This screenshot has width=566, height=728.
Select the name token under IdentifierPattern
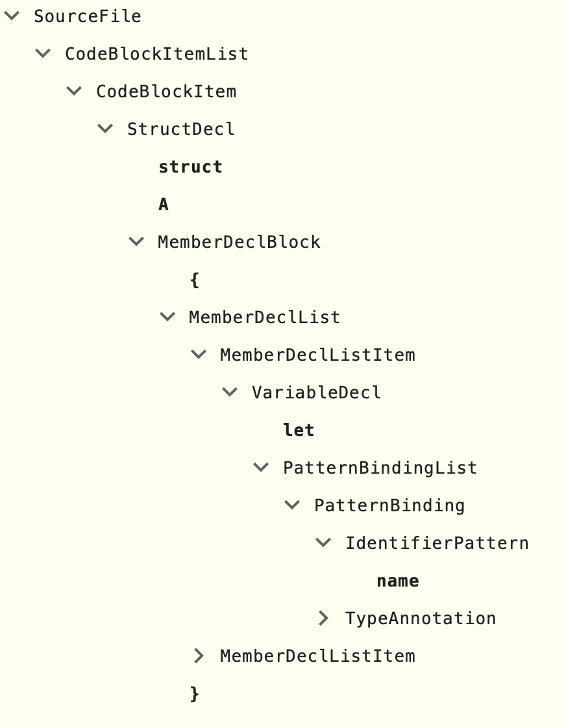397,580
